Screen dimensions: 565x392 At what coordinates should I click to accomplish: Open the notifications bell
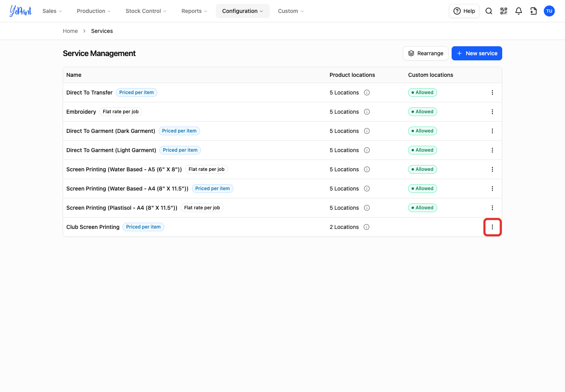tap(519, 11)
